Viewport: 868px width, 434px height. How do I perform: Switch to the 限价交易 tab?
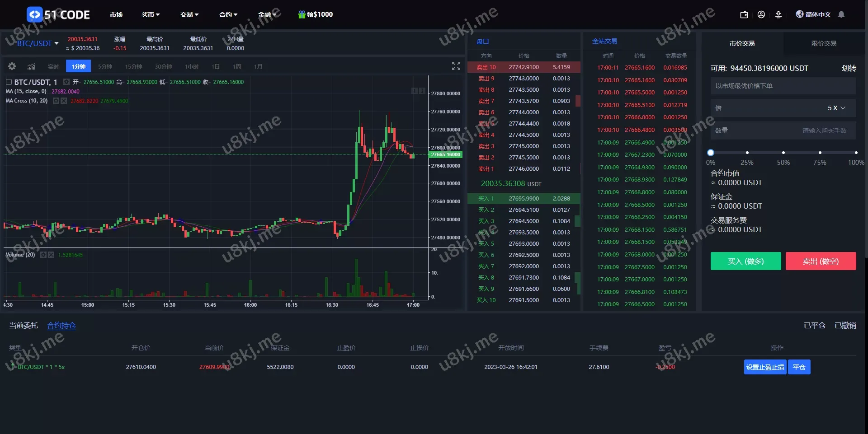click(x=824, y=43)
